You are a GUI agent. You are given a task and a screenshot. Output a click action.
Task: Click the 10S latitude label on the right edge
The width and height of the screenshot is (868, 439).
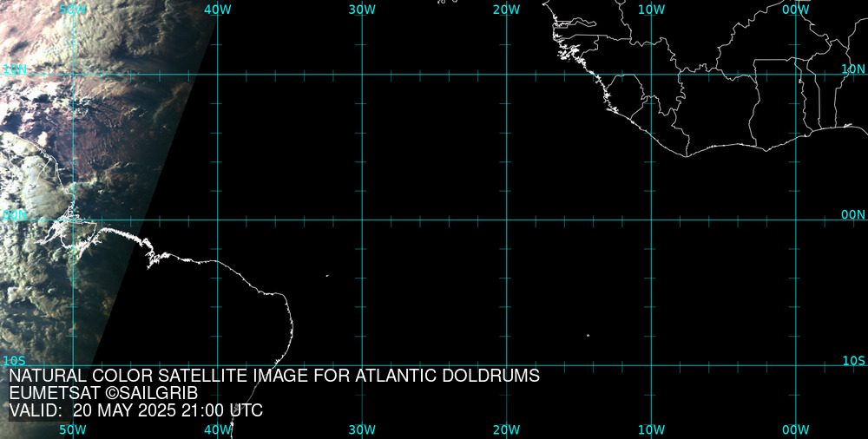[x=853, y=361]
